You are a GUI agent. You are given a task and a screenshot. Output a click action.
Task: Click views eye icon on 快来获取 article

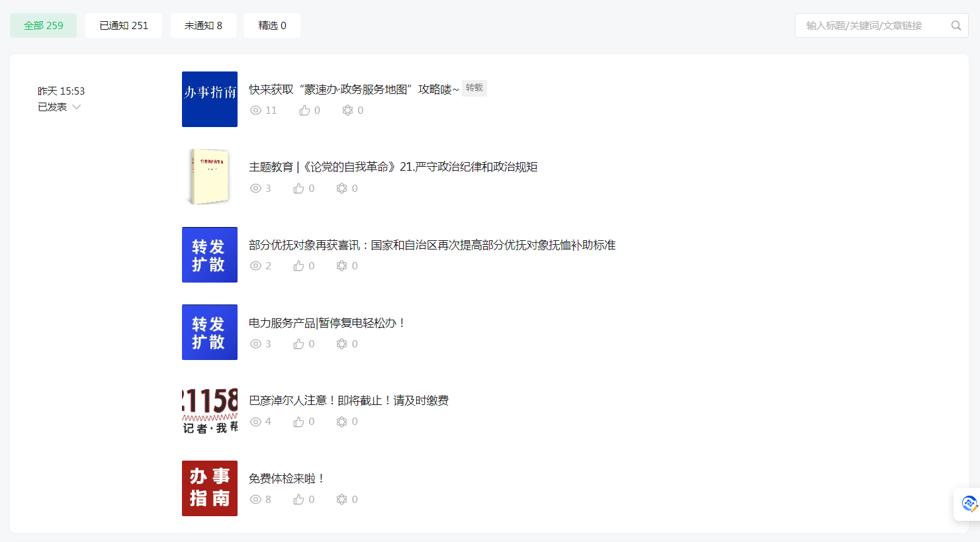255,111
